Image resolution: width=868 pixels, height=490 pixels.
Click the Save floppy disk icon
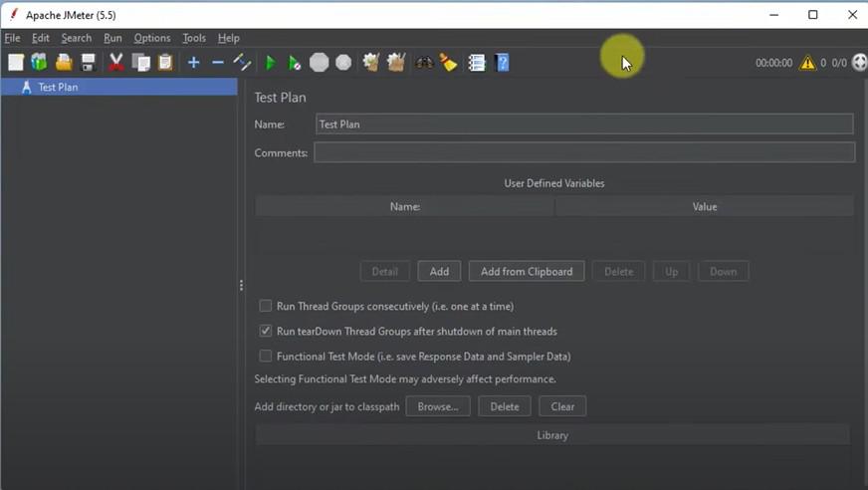89,63
